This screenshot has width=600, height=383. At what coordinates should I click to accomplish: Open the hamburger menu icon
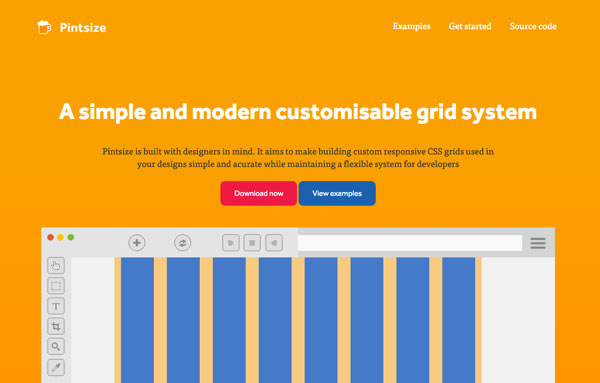[538, 243]
